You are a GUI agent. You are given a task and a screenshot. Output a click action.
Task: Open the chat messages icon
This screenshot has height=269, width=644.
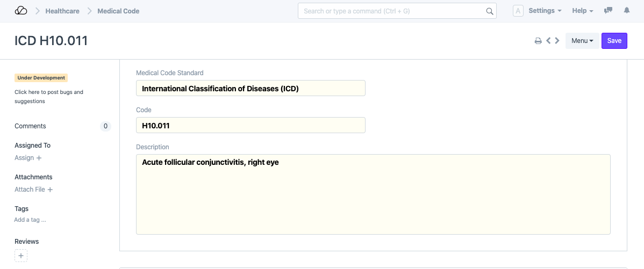tap(608, 11)
